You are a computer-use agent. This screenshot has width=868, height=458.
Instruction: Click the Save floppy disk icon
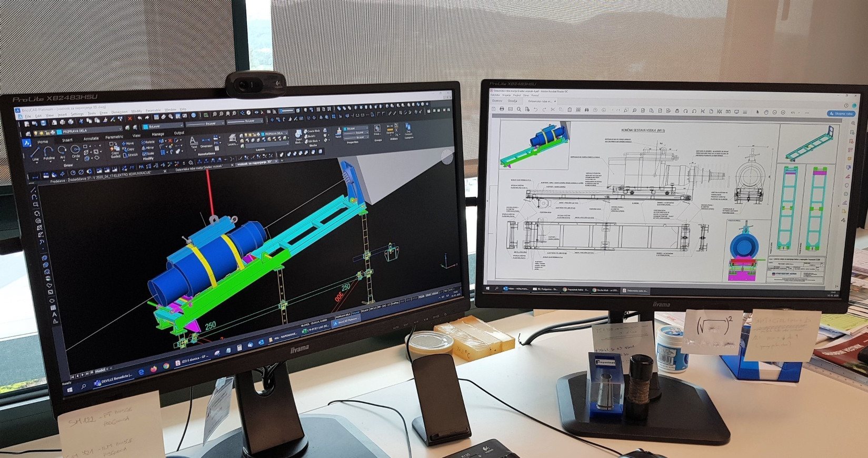(x=43, y=123)
